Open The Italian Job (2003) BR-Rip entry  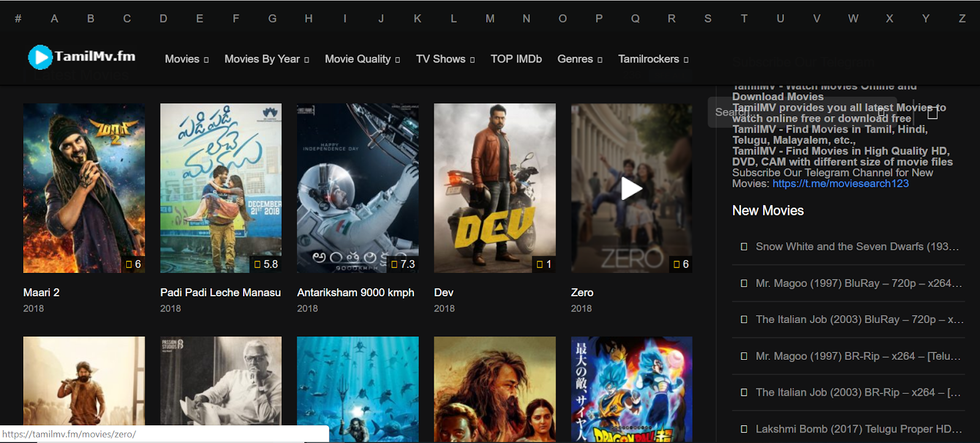[858, 392]
